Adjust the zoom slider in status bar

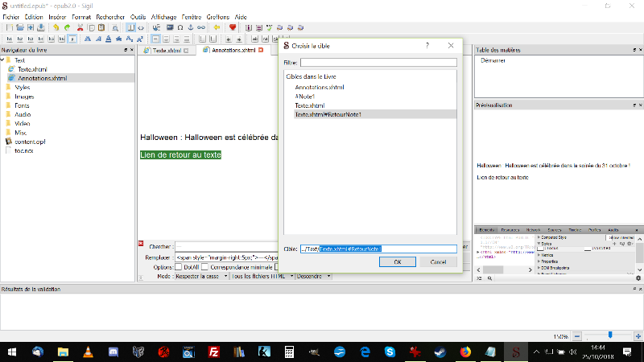(611, 335)
